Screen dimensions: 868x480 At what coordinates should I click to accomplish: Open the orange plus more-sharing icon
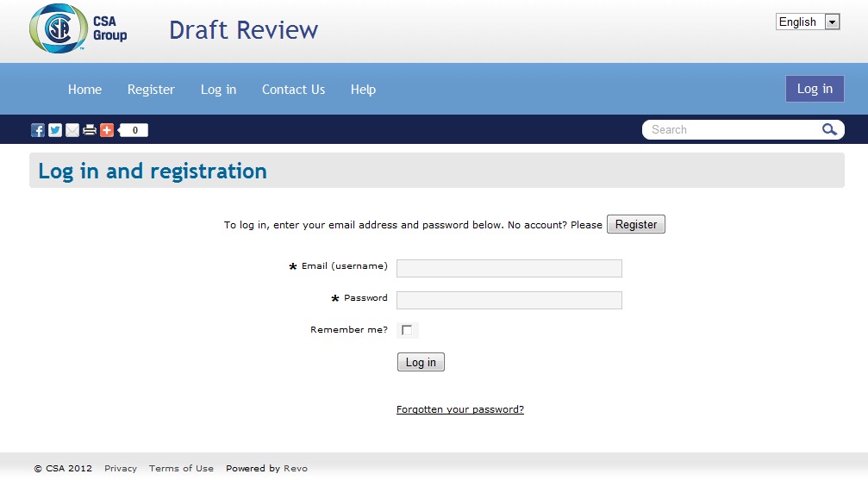pos(107,130)
